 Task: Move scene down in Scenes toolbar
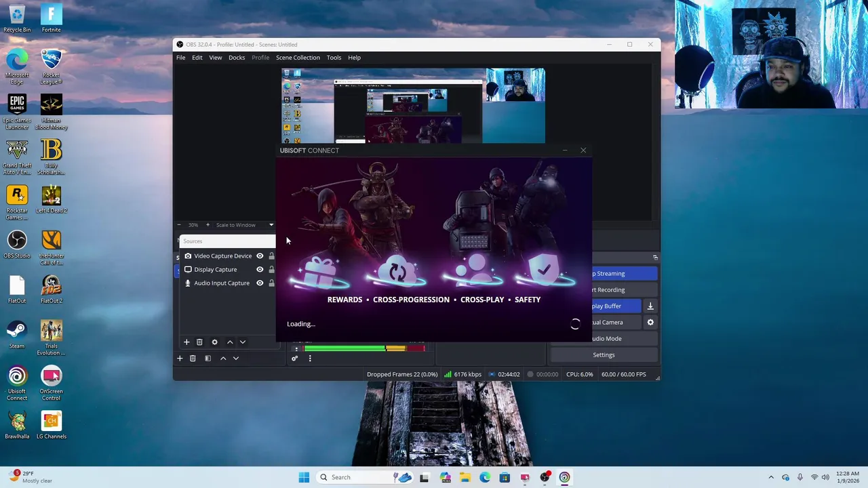(x=236, y=359)
